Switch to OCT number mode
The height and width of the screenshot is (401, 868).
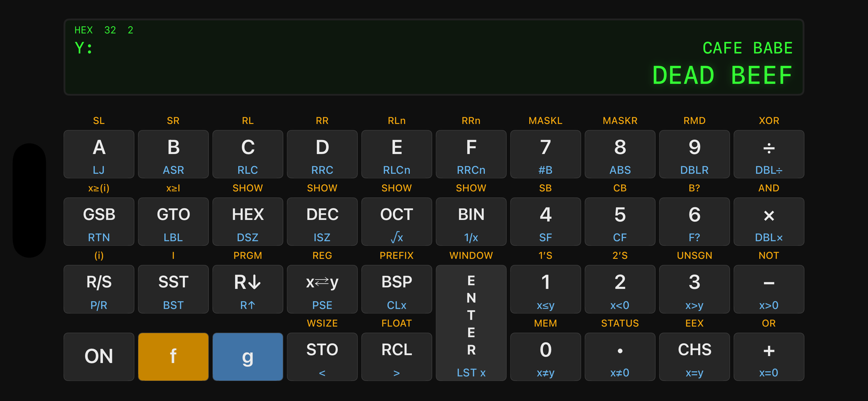[x=397, y=221]
